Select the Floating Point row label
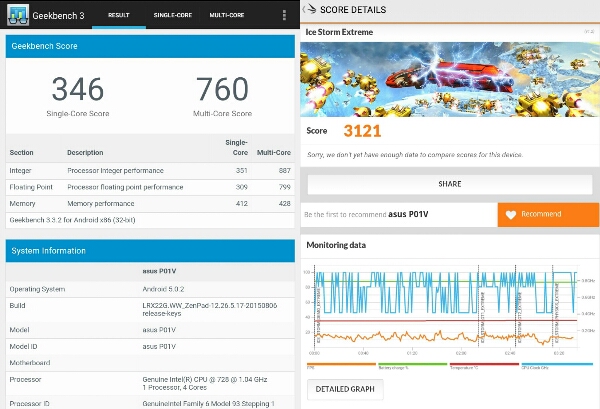 click(31, 187)
